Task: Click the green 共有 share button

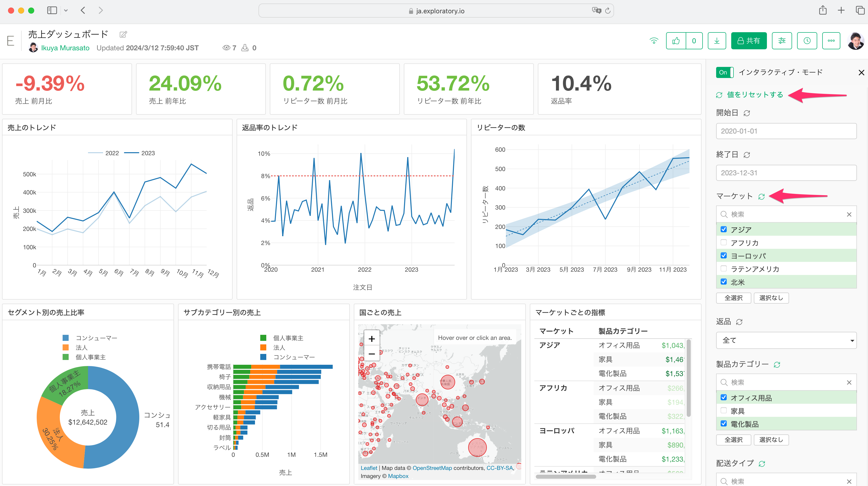Action: tap(749, 41)
